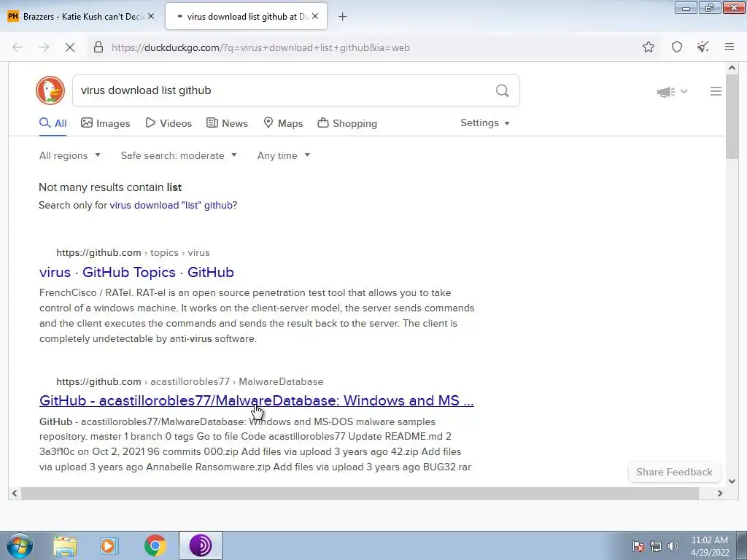Click the scroll right arrow
The image size is (747, 560).
pos(720,494)
